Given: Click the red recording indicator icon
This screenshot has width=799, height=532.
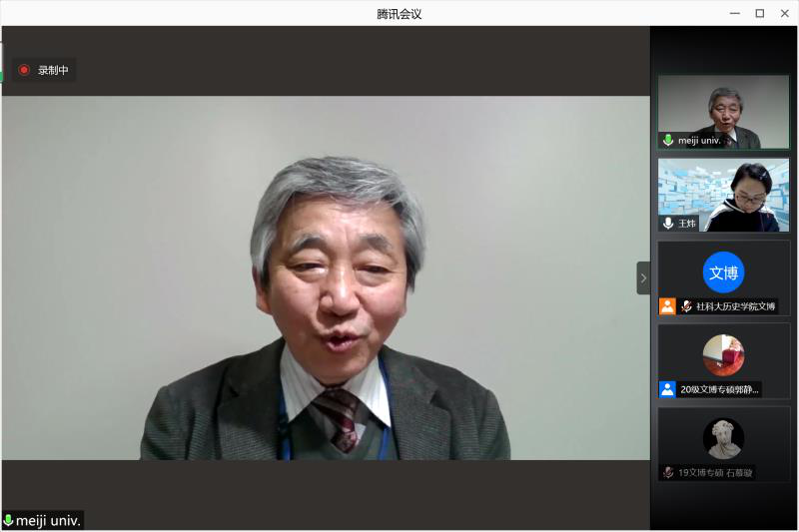Looking at the screenshot, I should 24,70.
